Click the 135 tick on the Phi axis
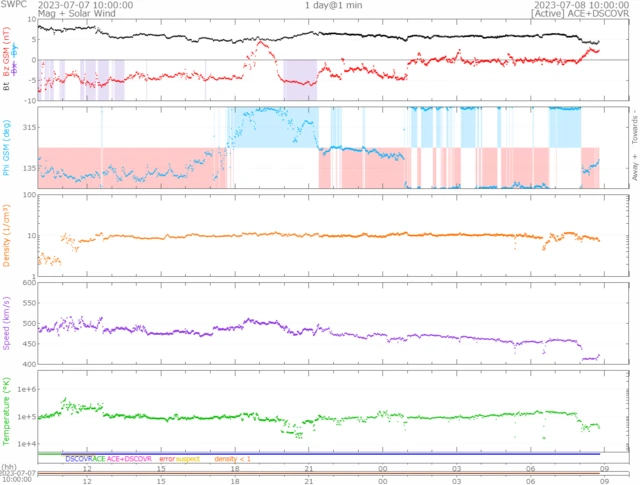The height and width of the screenshot is (485, 640). coord(29,168)
